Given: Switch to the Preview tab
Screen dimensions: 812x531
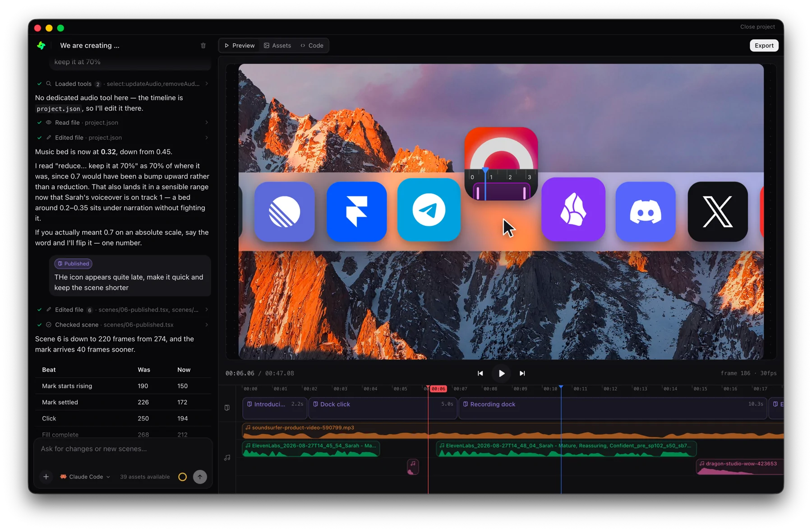Looking at the screenshot, I should 240,46.
